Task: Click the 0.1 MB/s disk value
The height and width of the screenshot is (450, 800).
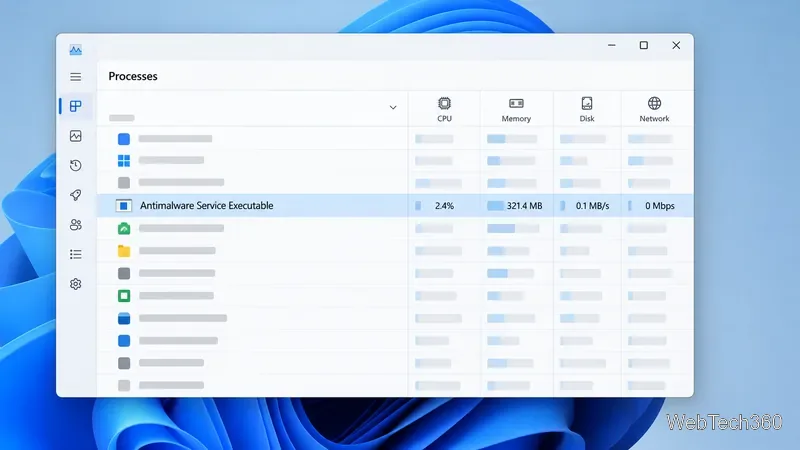Action: coord(592,206)
